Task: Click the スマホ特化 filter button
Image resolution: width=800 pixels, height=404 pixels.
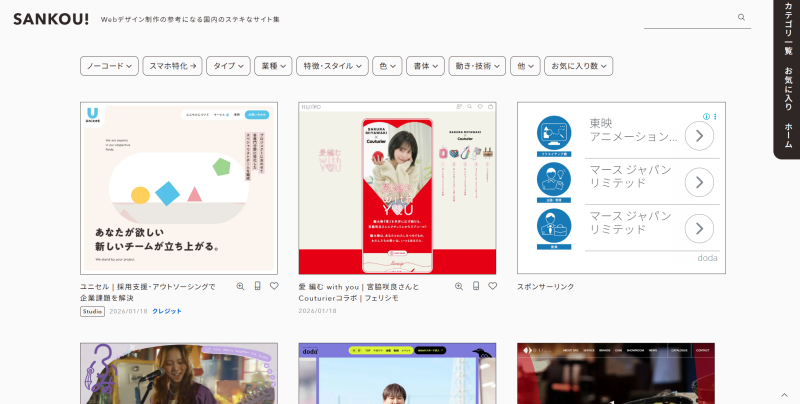Action: coord(173,66)
